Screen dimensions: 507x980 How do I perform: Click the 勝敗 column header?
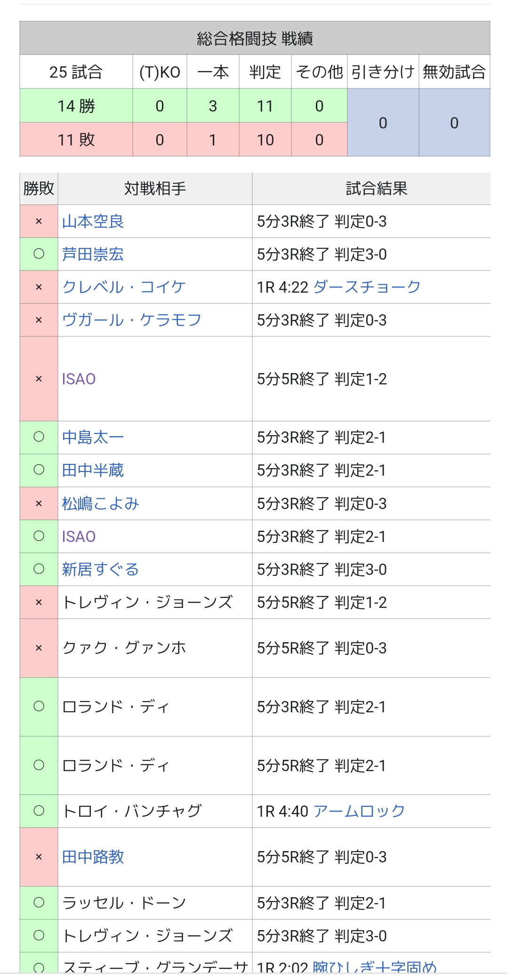(x=39, y=189)
